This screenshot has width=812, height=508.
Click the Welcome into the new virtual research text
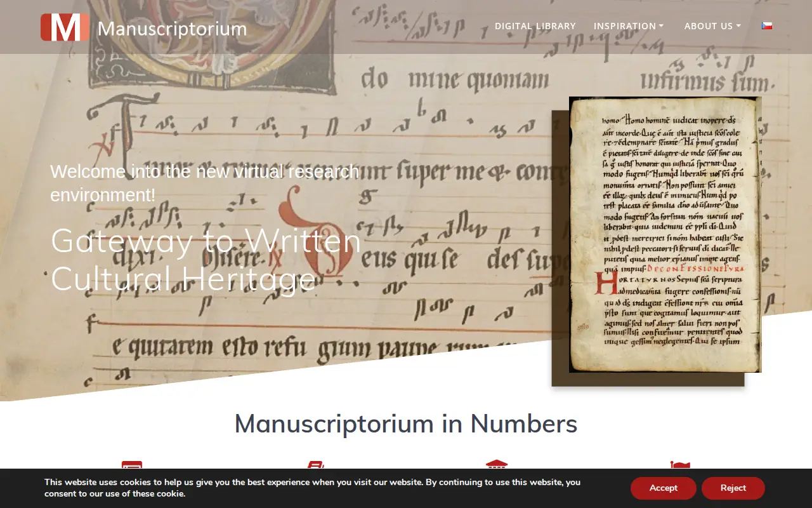point(205,183)
